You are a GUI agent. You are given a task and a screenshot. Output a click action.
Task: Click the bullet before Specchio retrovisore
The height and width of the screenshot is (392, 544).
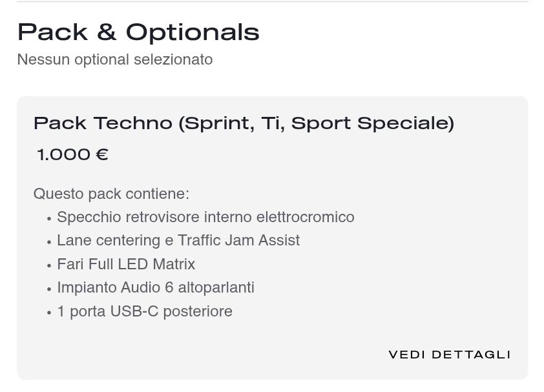pyautogui.click(x=49, y=219)
